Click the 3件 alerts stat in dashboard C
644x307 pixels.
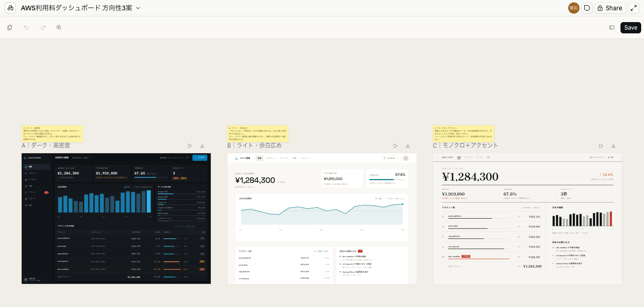[x=564, y=194]
